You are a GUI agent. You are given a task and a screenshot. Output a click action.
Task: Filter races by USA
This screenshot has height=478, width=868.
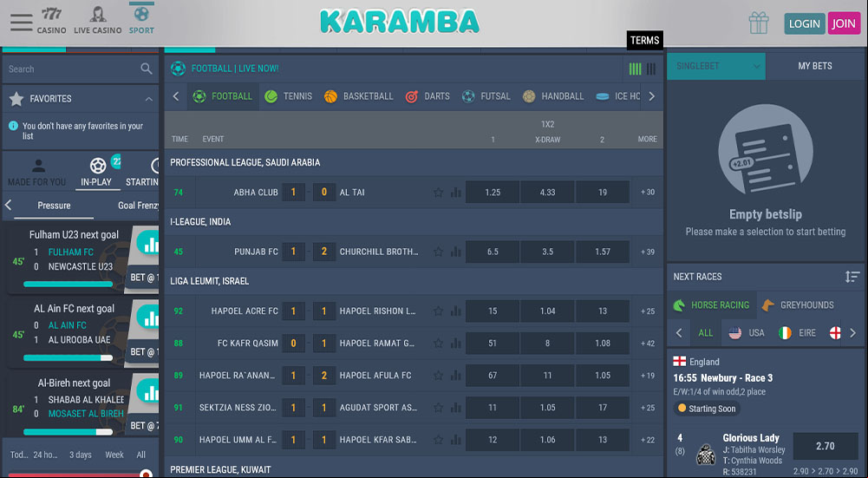point(747,333)
